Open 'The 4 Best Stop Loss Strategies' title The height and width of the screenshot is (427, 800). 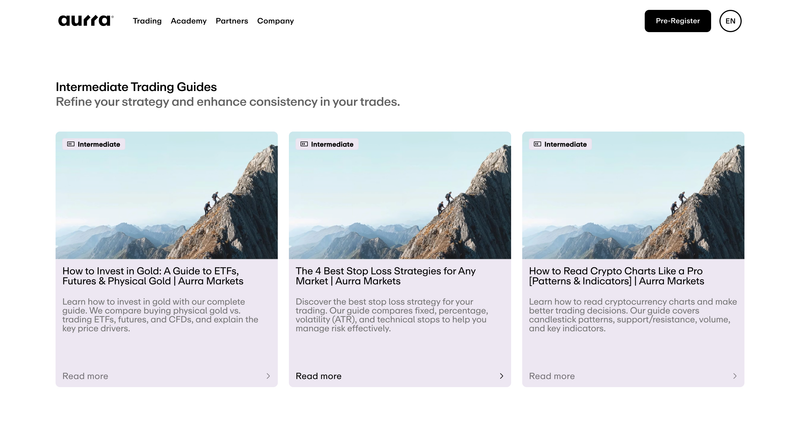coord(386,276)
